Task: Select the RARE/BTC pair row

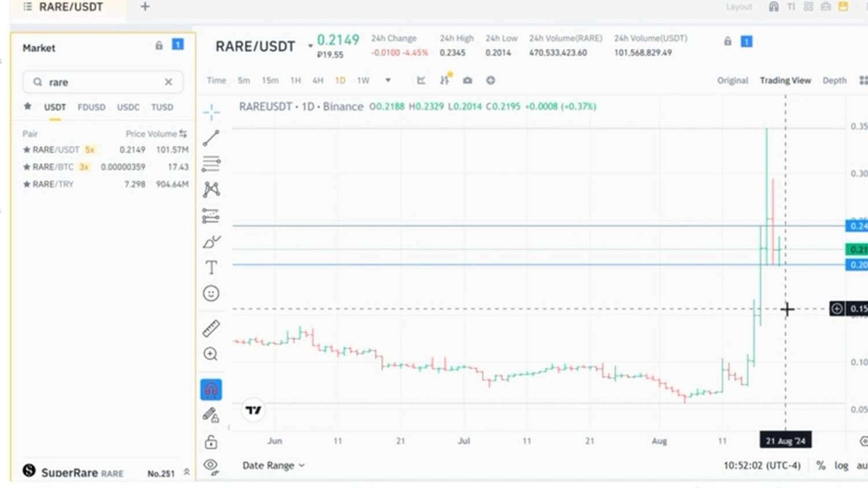Action: pos(105,167)
